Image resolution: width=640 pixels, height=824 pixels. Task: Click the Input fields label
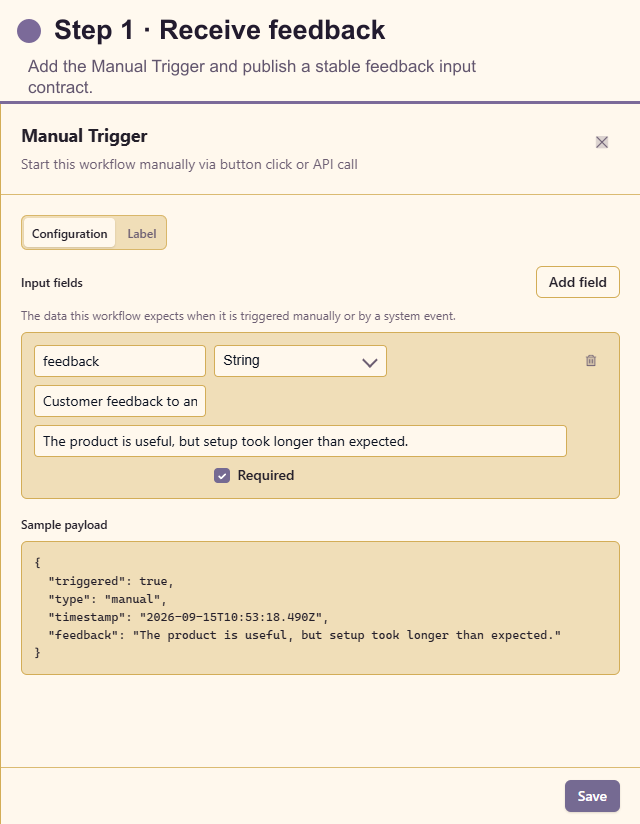[x=52, y=283]
